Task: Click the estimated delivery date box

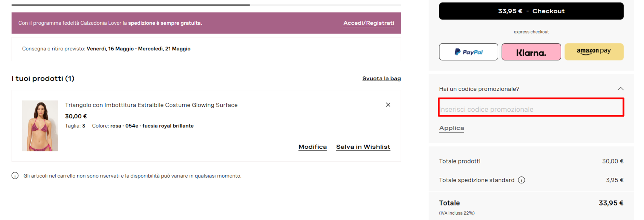Action: (x=206, y=49)
